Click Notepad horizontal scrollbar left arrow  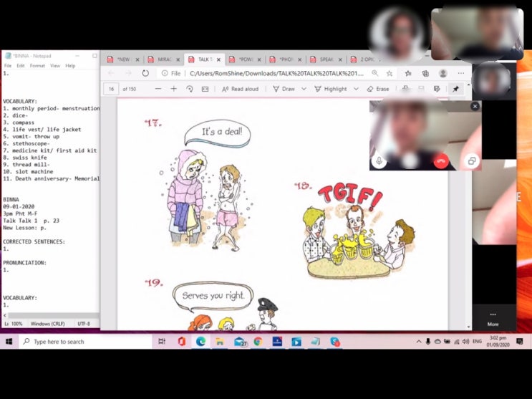[x=5, y=315]
